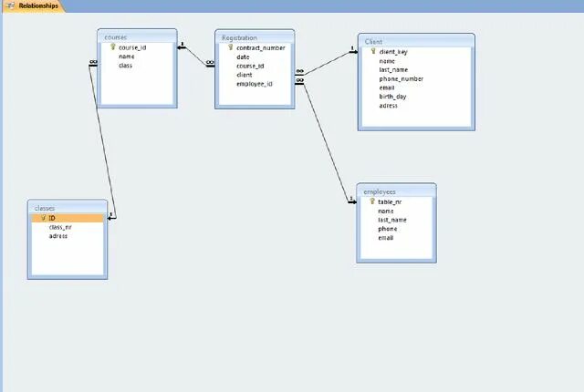Select the course_id field in courses table
Viewport: 584px width, 392px height.
132,47
